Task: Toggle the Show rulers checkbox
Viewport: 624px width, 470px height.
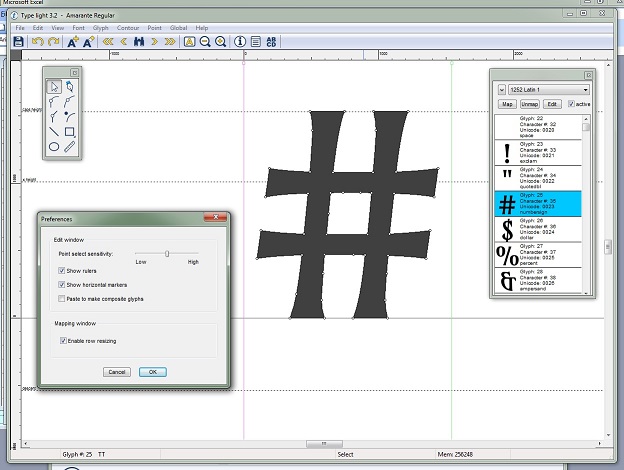Action: point(62,271)
